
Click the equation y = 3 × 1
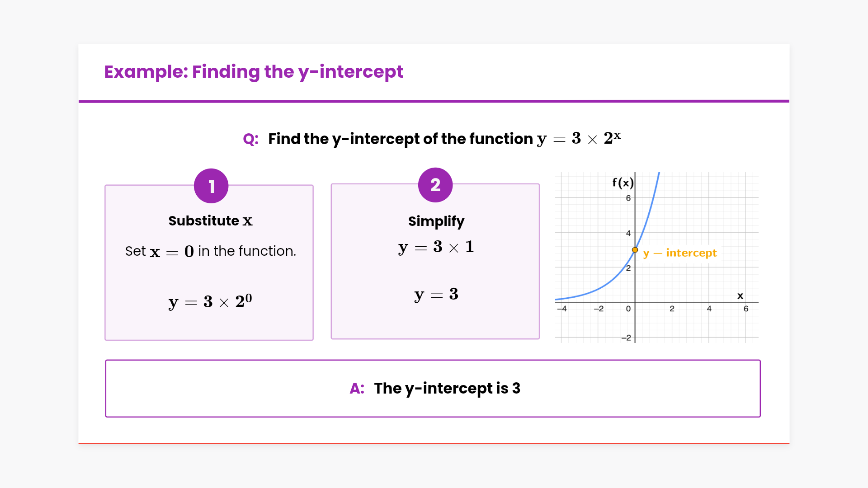click(436, 247)
